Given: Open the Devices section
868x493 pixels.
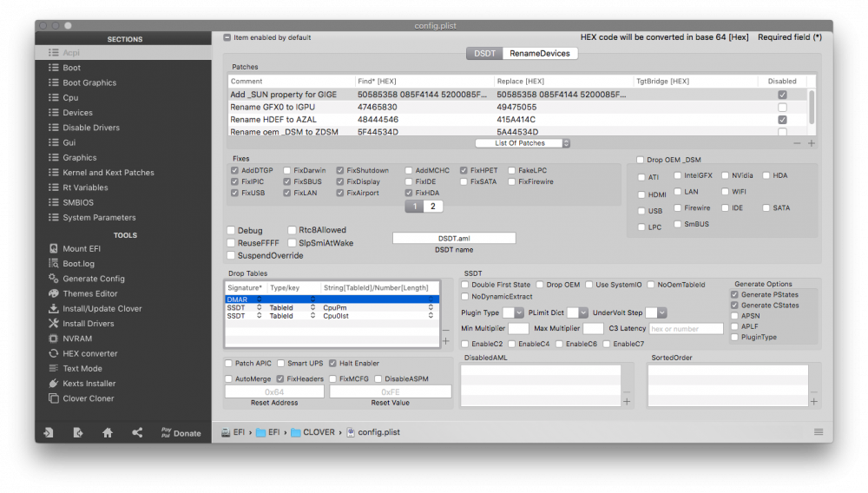Looking at the screenshot, I should pos(123,112).
